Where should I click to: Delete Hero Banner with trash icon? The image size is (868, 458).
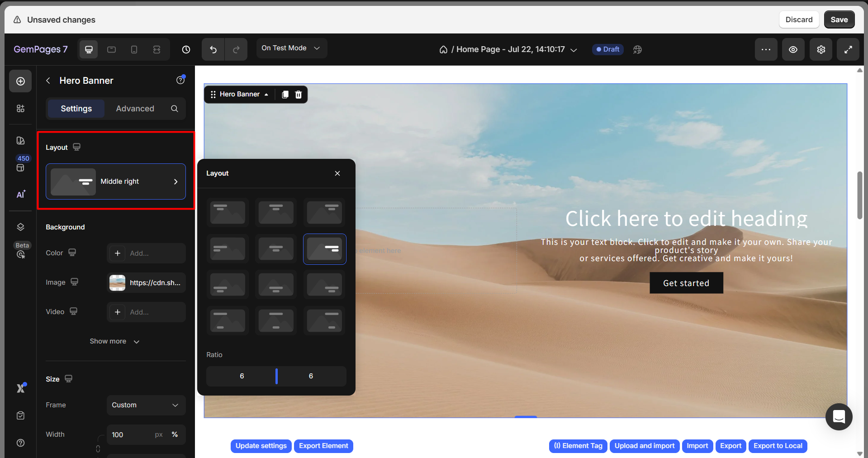(x=299, y=95)
